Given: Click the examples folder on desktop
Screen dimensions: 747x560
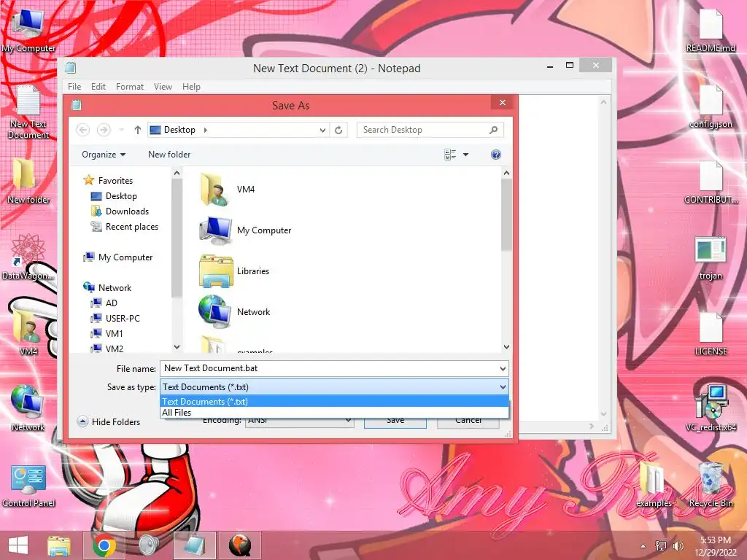Looking at the screenshot, I should (654, 484).
